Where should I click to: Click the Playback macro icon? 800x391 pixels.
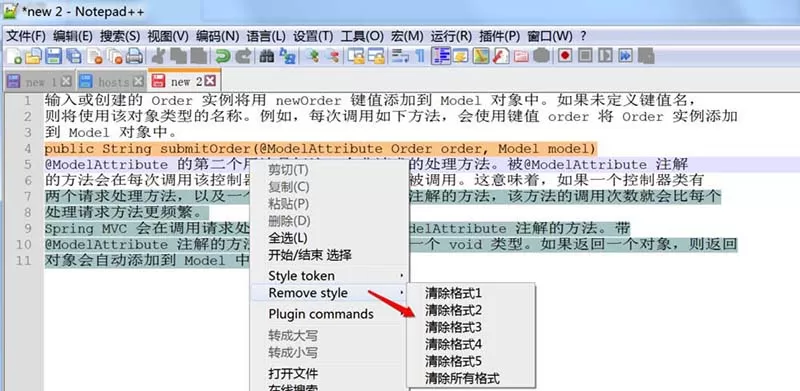coord(605,56)
